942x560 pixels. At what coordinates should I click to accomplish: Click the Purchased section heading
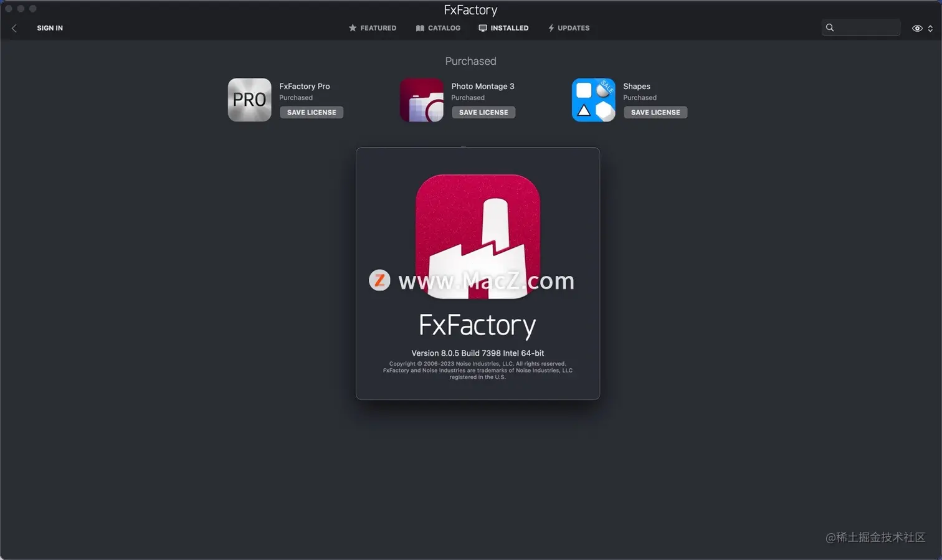(470, 61)
